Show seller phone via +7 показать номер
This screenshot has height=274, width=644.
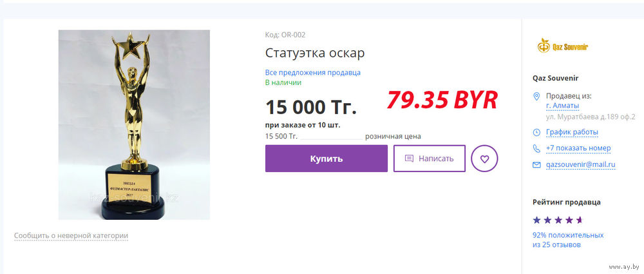pyautogui.click(x=578, y=148)
